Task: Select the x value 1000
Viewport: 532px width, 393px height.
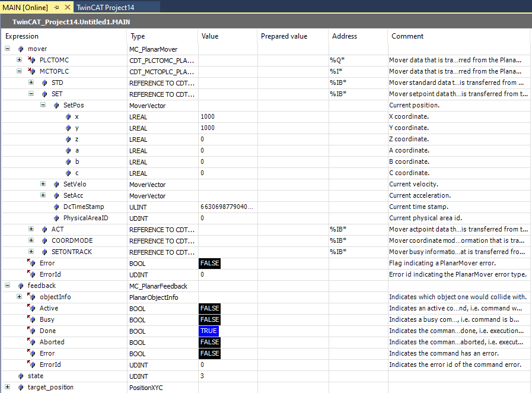Action: coord(208,116)
